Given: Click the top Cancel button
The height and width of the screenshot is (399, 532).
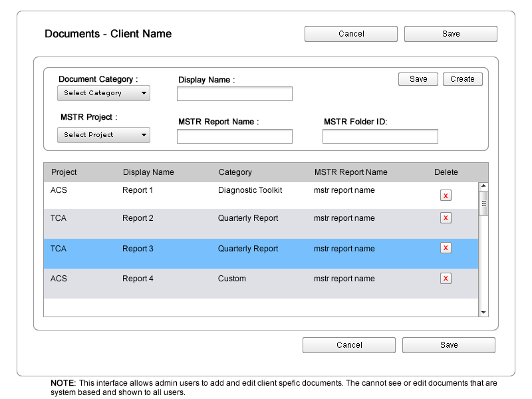Looking at the screenshot, I should pos(350,34).
